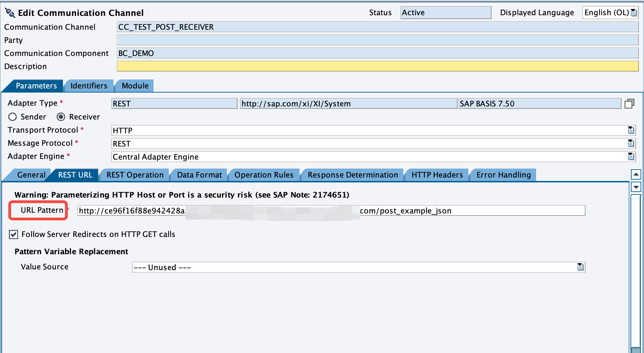Click the Communication Component BC_DEMO field
This screenshot has width=644, height=353.
click(378, 53)
